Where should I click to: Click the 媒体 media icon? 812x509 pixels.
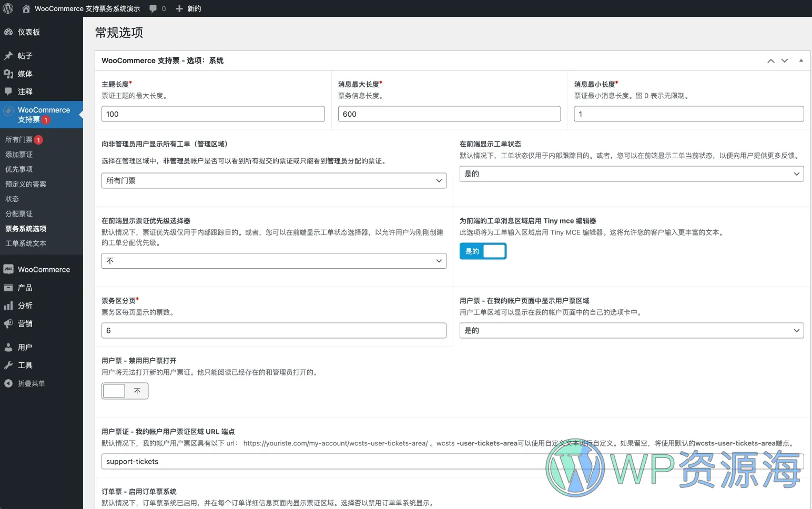coord(8,74)
